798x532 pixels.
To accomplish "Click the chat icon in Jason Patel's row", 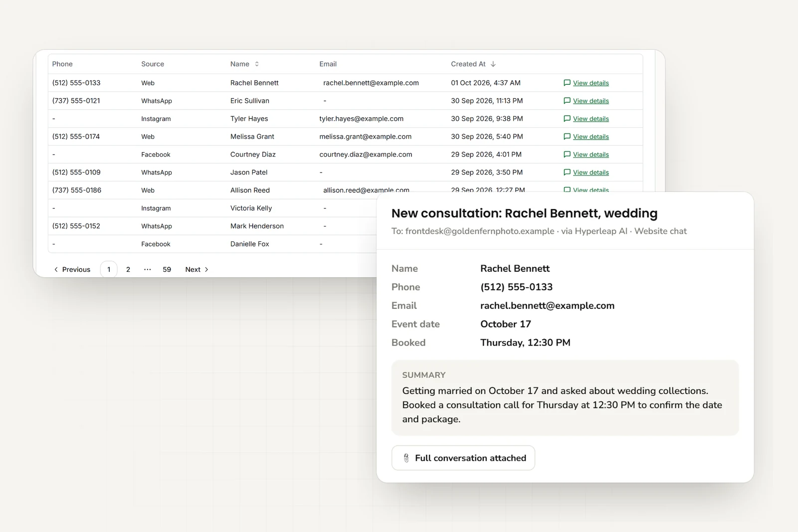I will tap(567, 173).
